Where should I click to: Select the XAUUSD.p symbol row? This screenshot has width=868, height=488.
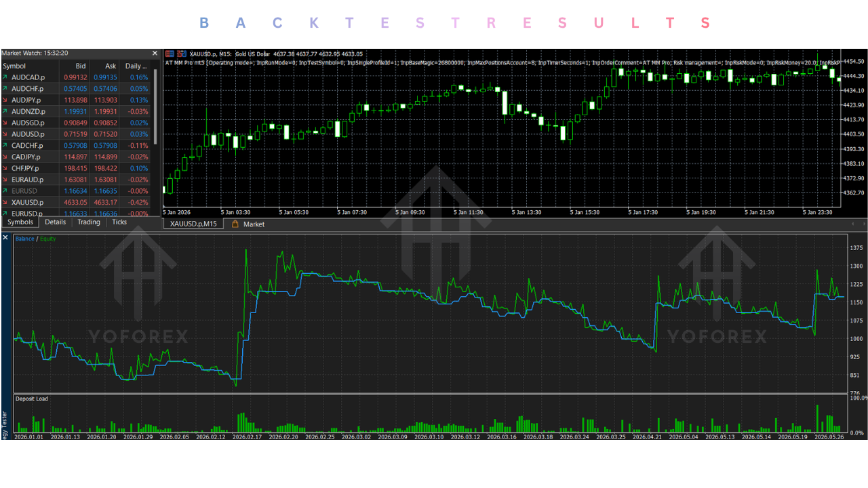(x=77, y=202)
